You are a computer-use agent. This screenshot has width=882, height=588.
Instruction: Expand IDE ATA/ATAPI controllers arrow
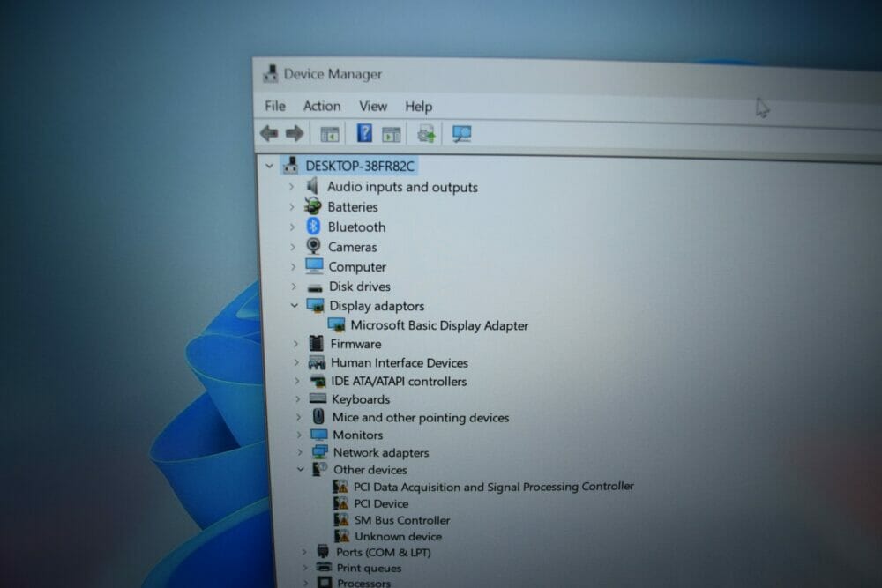click(297, 381)
